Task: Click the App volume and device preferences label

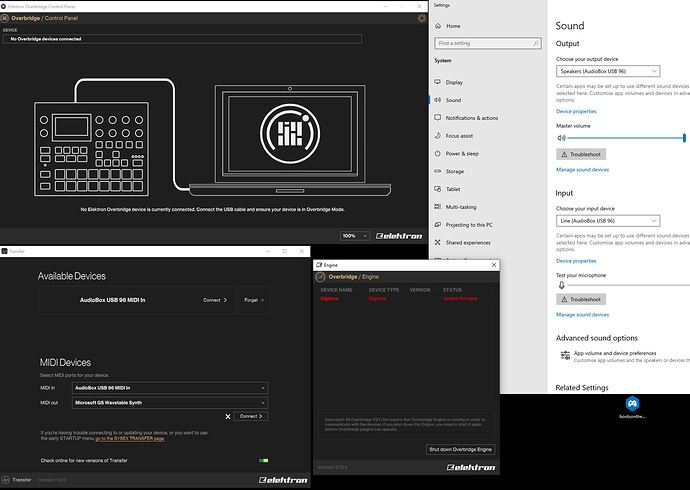Action: coord(615,353)
